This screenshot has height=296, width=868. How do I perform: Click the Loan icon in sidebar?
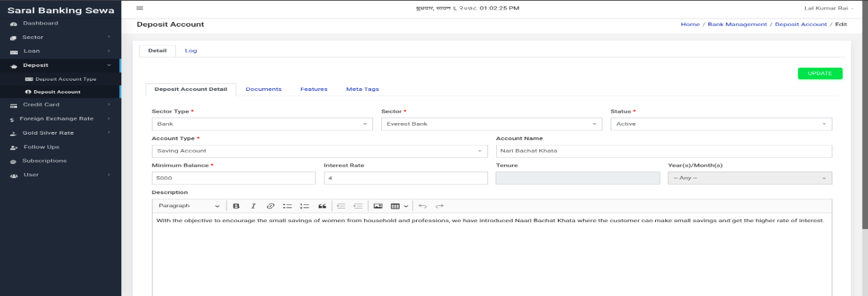coord(13,51)
